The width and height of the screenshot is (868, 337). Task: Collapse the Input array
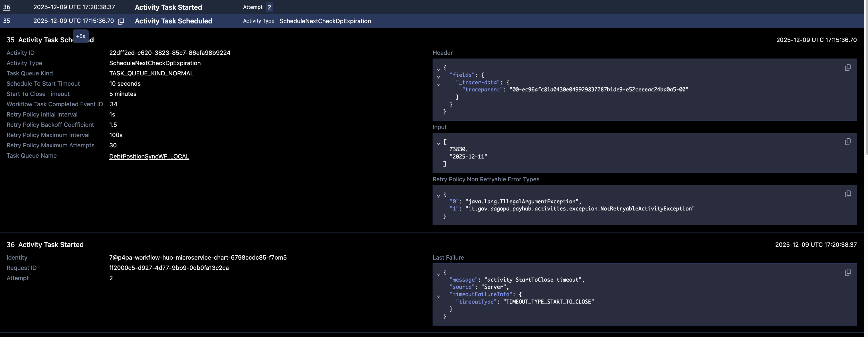(x=438, y=144)
